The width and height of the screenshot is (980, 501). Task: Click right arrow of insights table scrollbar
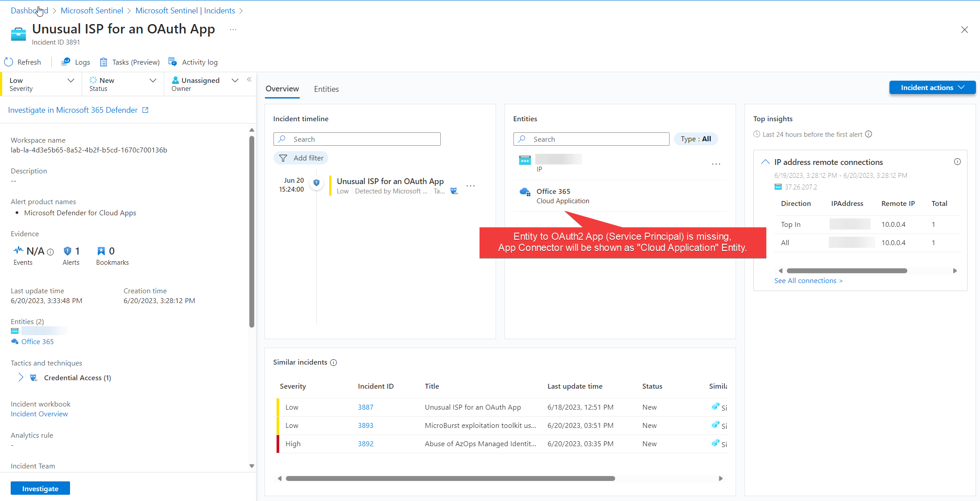pos(955,271)
